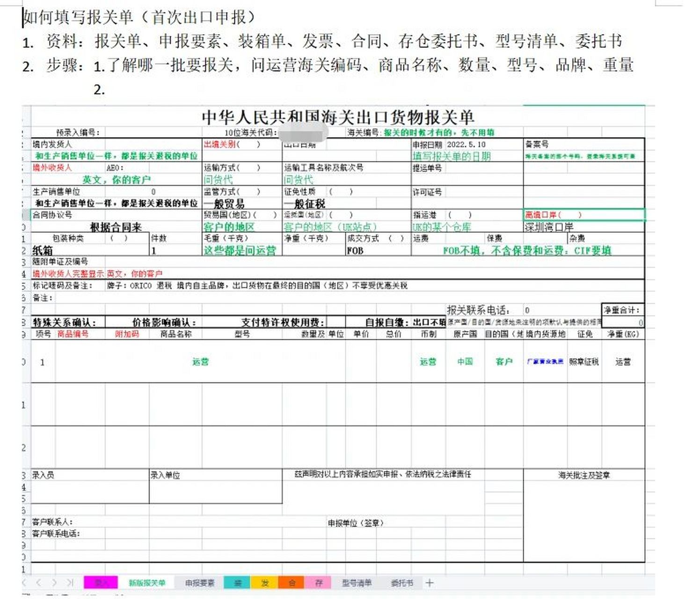The image size is (700, 599).
Task: Open the orange 合 sheet tab
Action: point(292,583)
